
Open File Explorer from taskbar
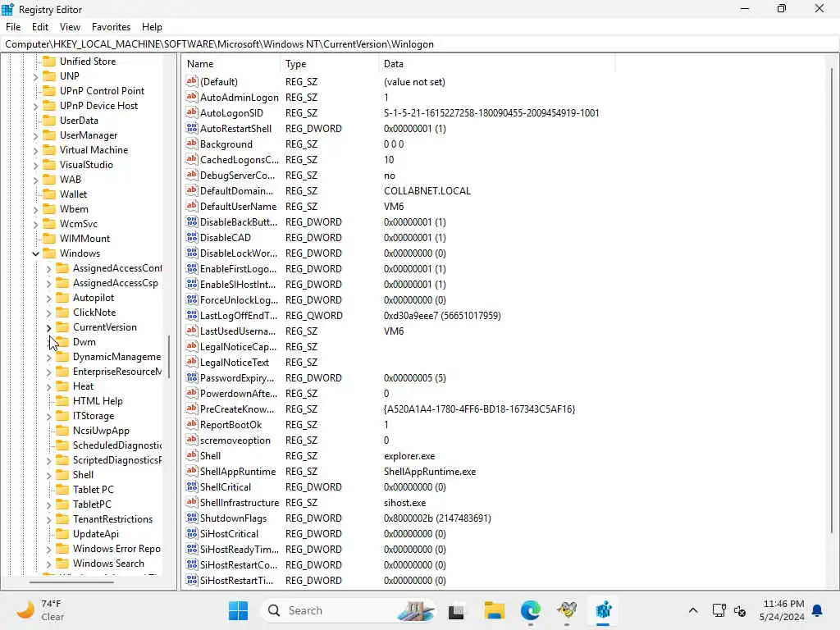tap(494, 610)
